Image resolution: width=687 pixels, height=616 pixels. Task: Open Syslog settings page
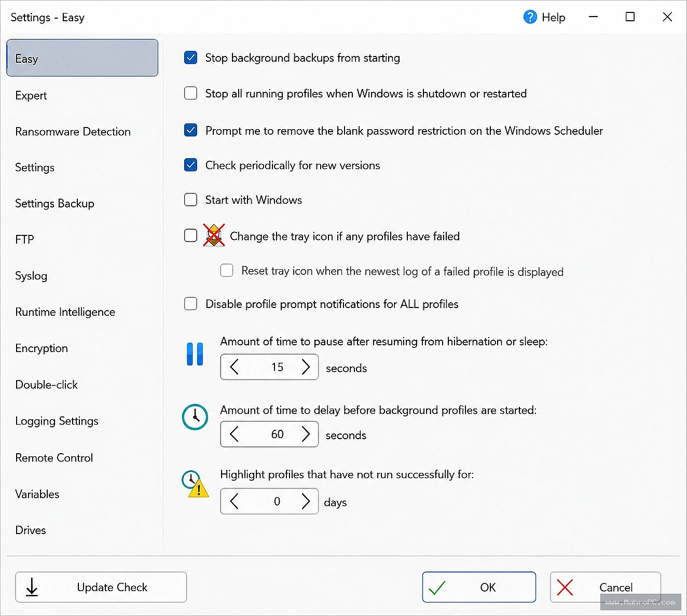tap(31, 276)
